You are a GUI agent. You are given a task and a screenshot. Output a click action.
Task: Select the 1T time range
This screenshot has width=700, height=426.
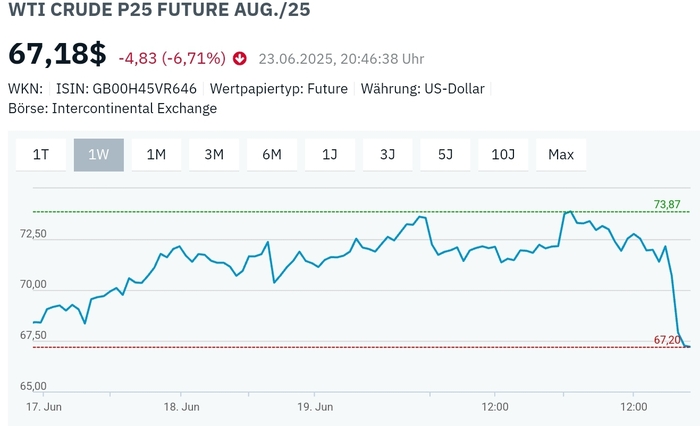click(41, 154)
